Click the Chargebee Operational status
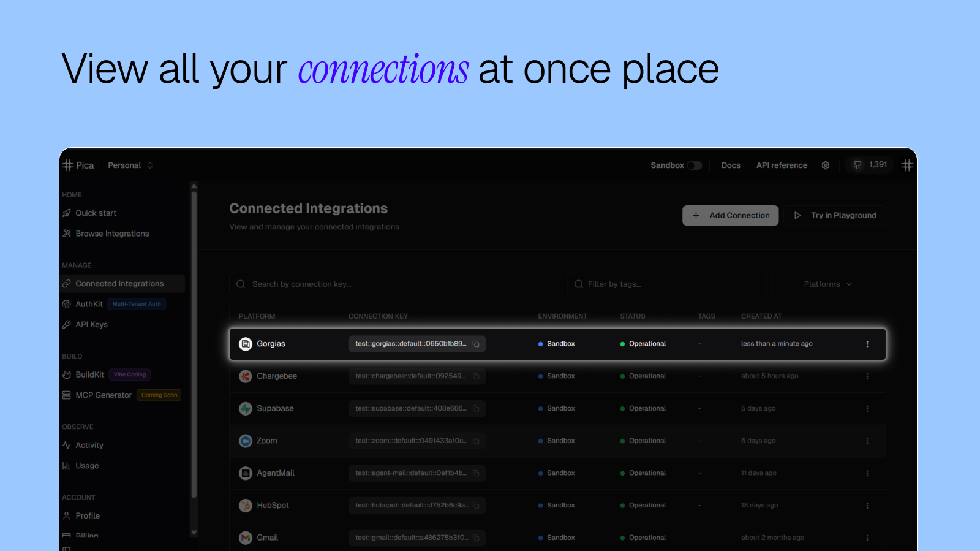 click(643, 376)
